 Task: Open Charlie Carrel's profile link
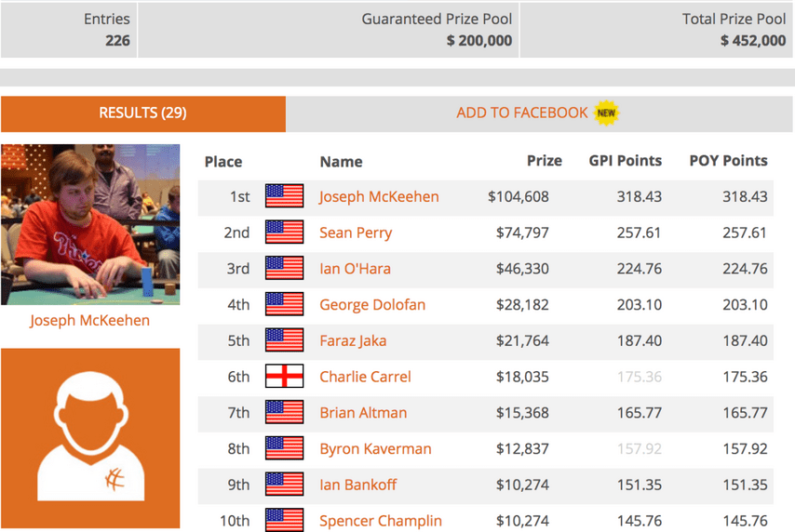[x=365, y=377]
